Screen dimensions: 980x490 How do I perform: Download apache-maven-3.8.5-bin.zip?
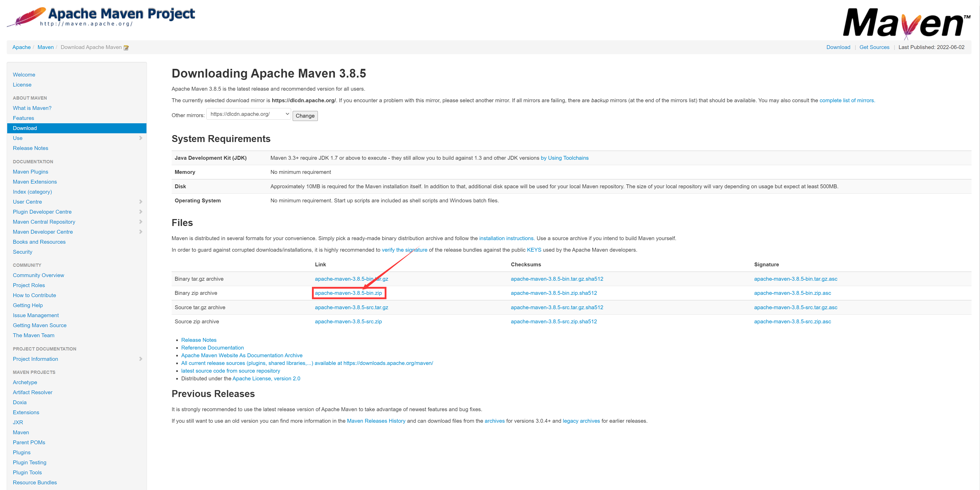pyautogui.click(x=348, y=293)
